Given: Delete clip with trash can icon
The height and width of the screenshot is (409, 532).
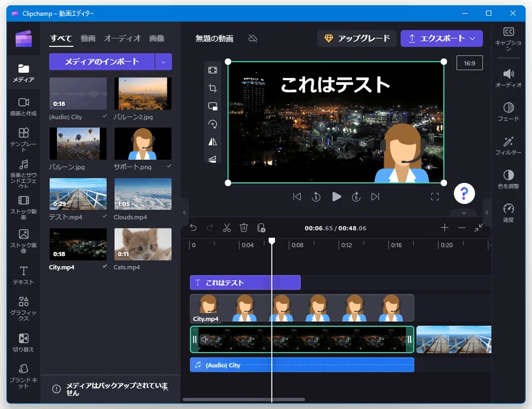Looking at the screenshot, I should [x=243, y=228].
